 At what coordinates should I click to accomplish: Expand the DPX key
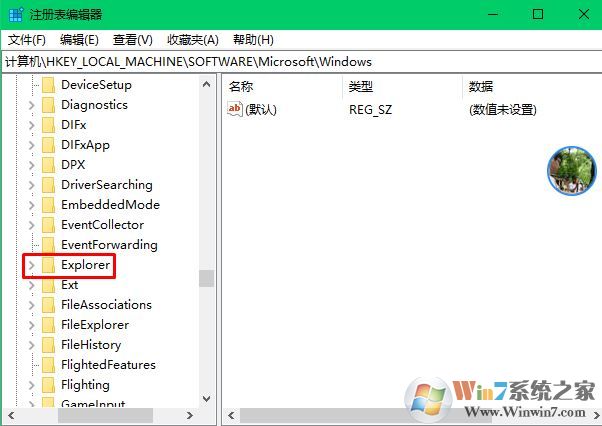[x=32, y=165]
